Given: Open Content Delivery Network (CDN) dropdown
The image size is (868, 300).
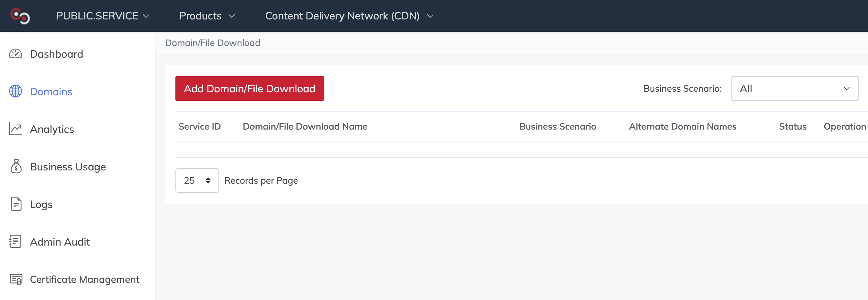Looking at the screenshot, I should tap(350, 16).
